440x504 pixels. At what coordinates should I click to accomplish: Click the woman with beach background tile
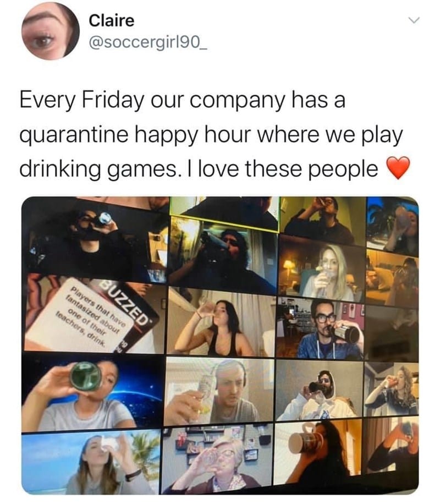91,463
